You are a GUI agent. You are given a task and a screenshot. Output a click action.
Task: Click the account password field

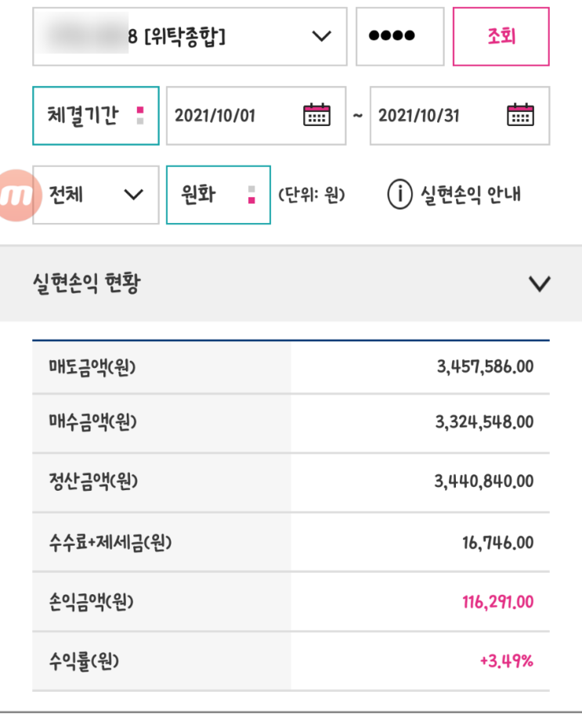tap(399, 37)
